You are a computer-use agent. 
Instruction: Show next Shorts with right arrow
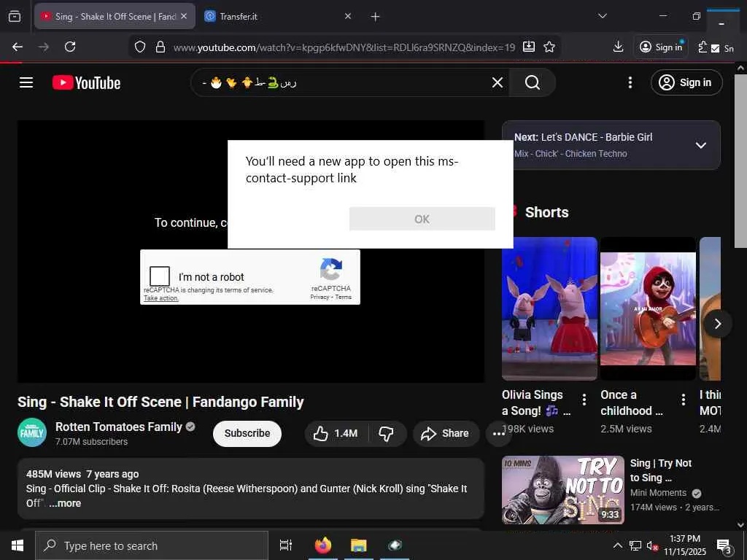pyautogui.click(x=718, y=324)
